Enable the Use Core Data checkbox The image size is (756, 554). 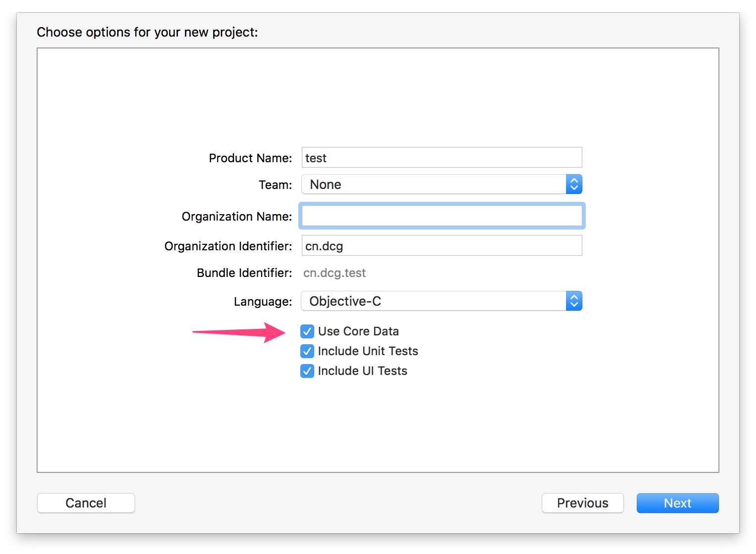(x=307, y=331)
